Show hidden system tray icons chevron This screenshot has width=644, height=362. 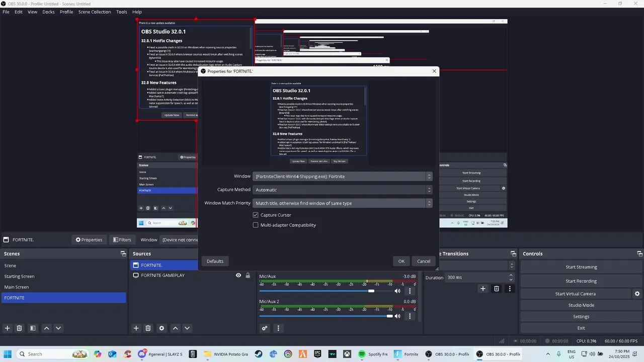coord(548,354)
